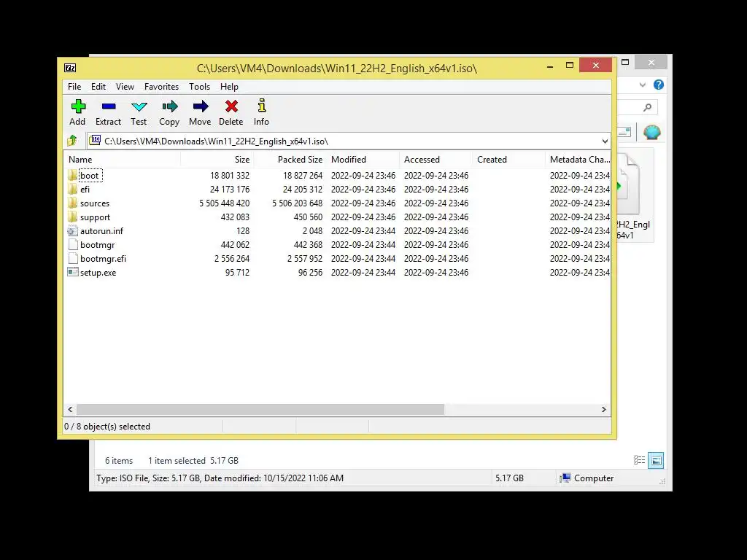Click size value '5 505 448 420'
The height and width of the screenshot is (560, 747).
(225, 203)
